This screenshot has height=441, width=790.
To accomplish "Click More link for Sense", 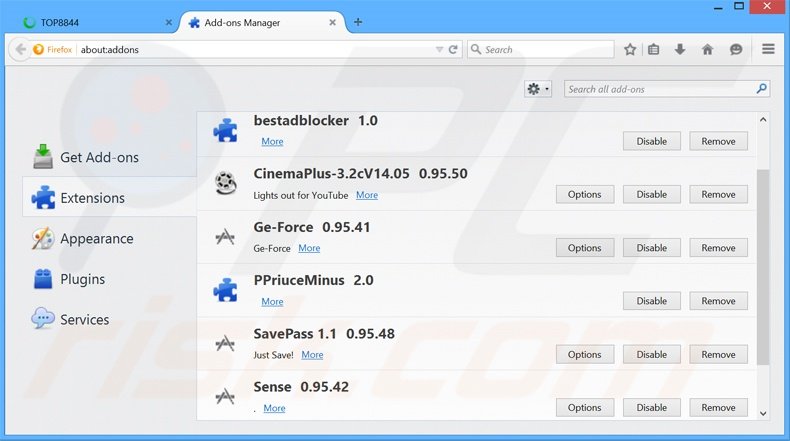I will (274, 408).
